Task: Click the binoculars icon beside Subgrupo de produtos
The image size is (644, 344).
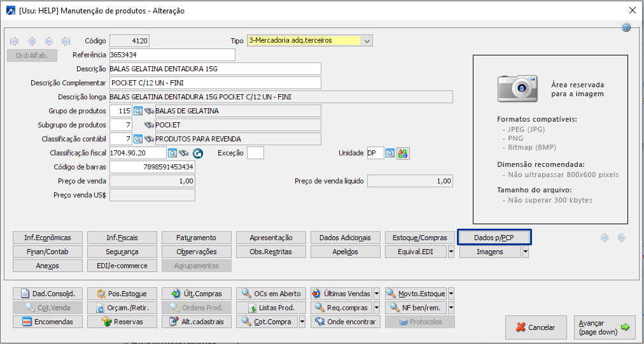Action: 150,125
